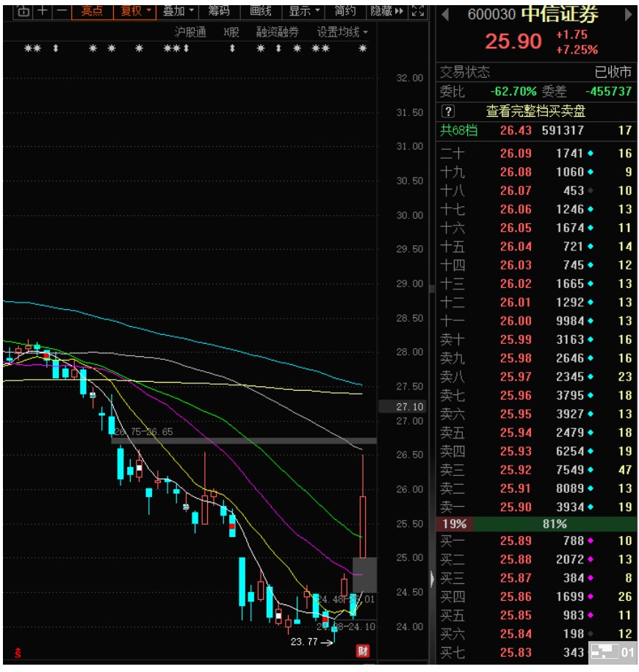Select the 画线 drawing tools item
The image size is (639, 672).
click(x=261, y=11)
